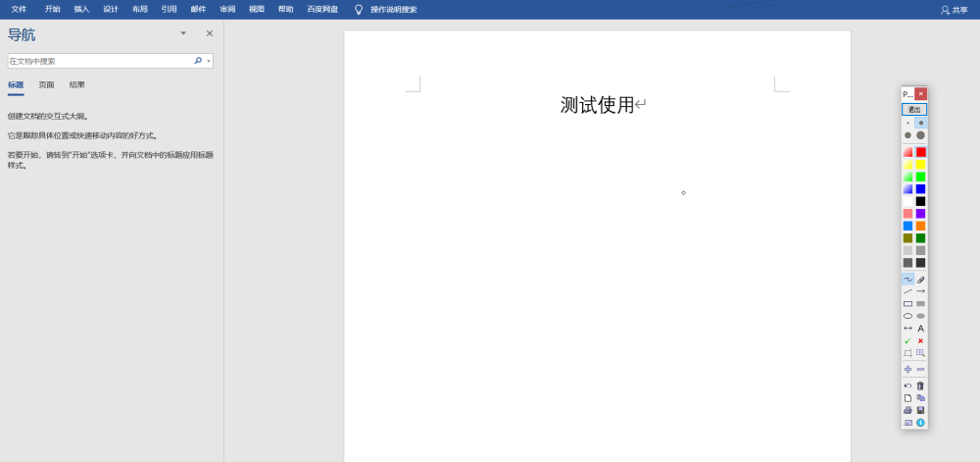Select the red cross stamp
980x462 pixels.
(x=920, y=340)
